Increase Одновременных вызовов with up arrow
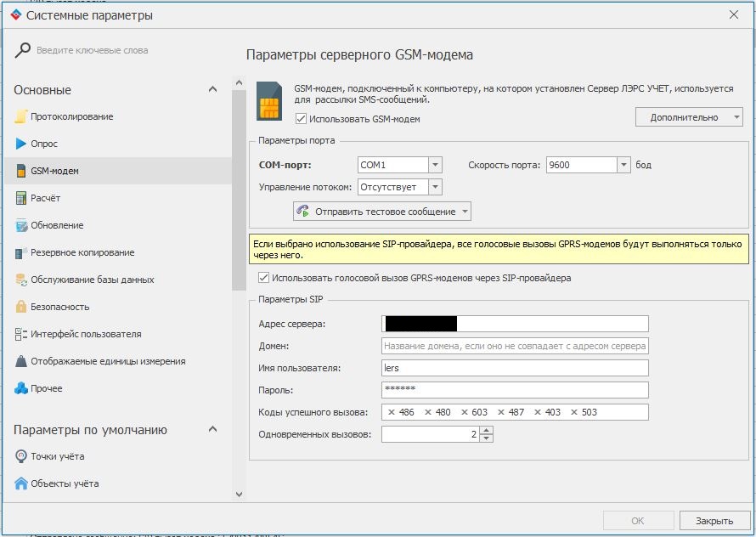 coord(487,430)
